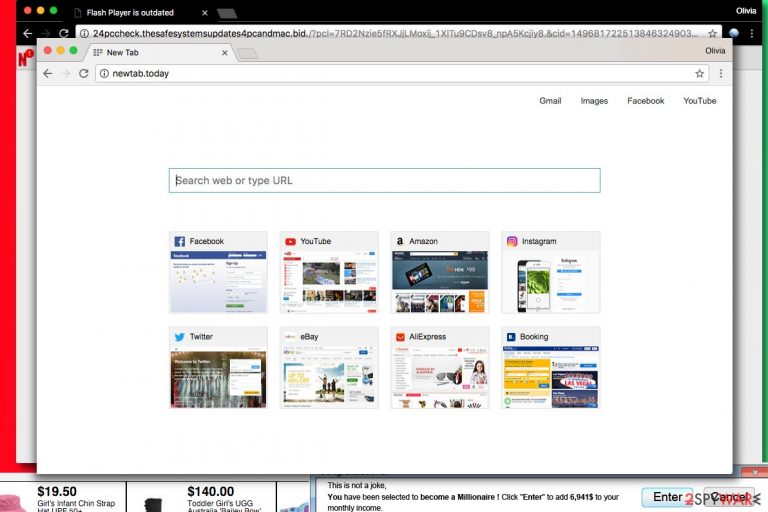Select the Flash Player is outdated tab
The height and width of the screenshot is (512, 768).
[142, 12]
